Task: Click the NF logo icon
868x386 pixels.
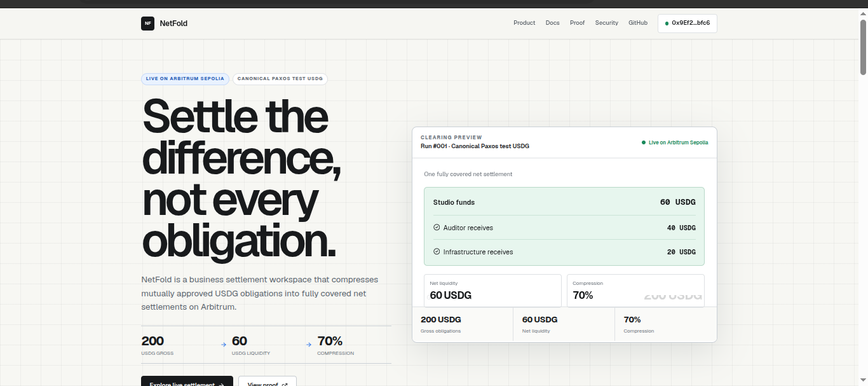Action: coord(147,24)
